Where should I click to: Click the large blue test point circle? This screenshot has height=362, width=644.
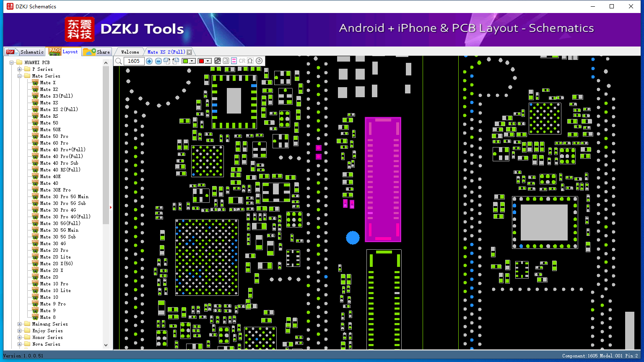[x=353, y=238]
